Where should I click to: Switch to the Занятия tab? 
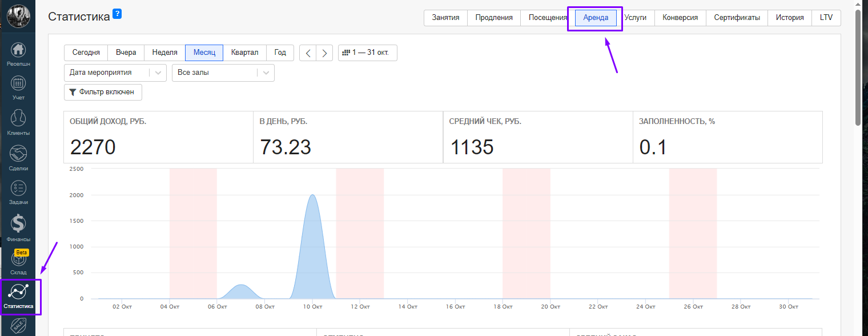pyautogui.click(x=445, y=18)
